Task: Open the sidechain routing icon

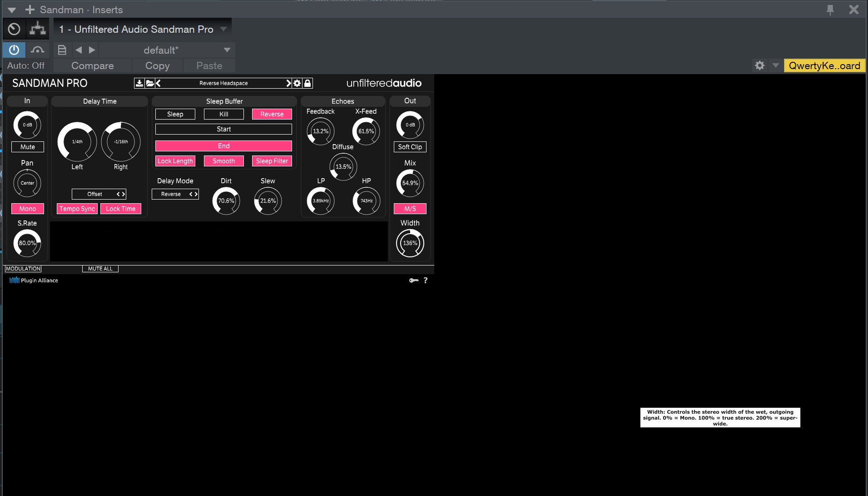Action: click(x=38, y=29)
